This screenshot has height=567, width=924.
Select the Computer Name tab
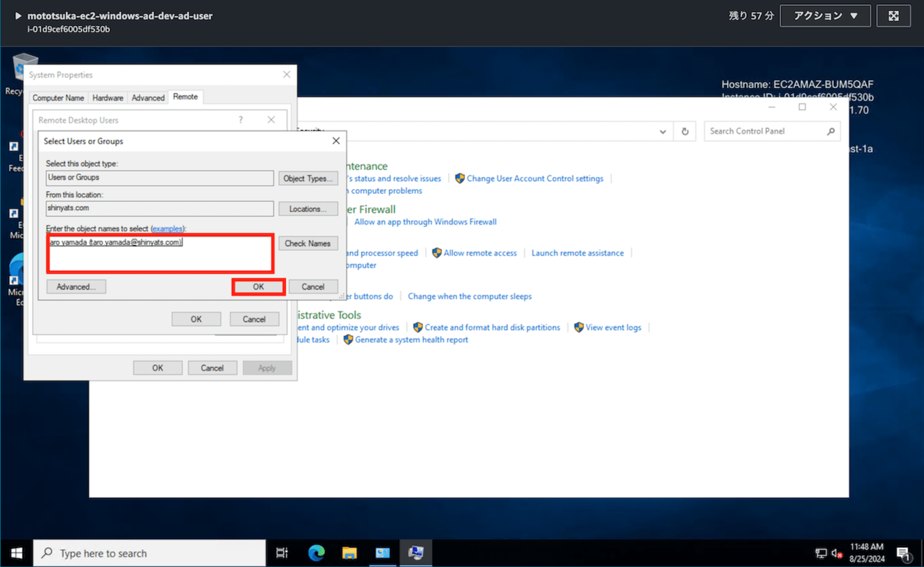point(58,97)
